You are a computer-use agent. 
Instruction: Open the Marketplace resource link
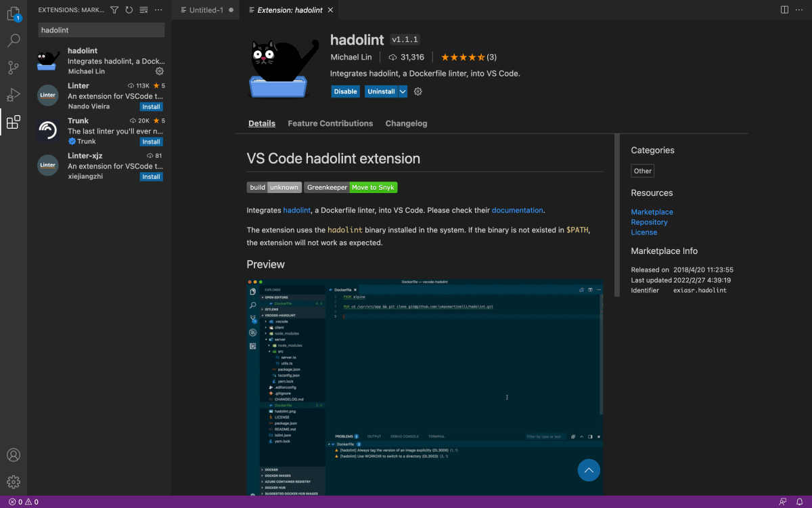(652, 212)
